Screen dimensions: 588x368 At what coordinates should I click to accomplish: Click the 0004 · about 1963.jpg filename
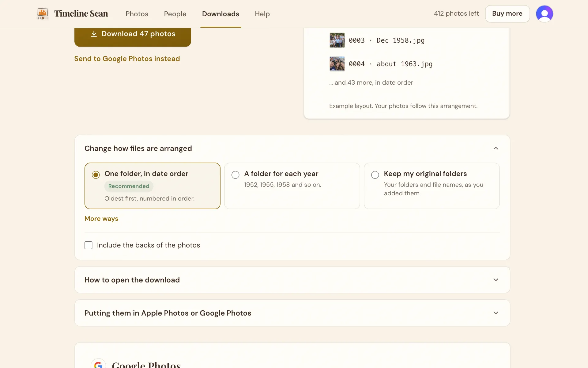point(390,64)
